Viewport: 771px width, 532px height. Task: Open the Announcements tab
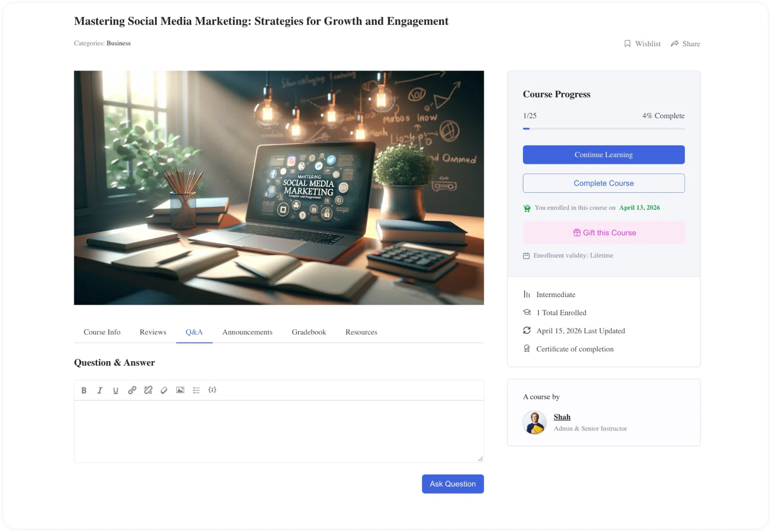pos(247,332)
